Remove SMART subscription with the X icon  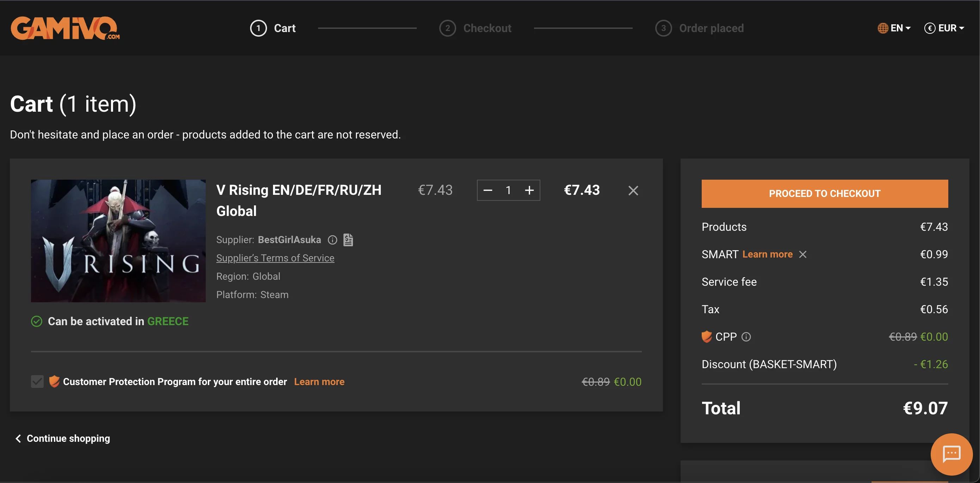(x=803, y=254)
